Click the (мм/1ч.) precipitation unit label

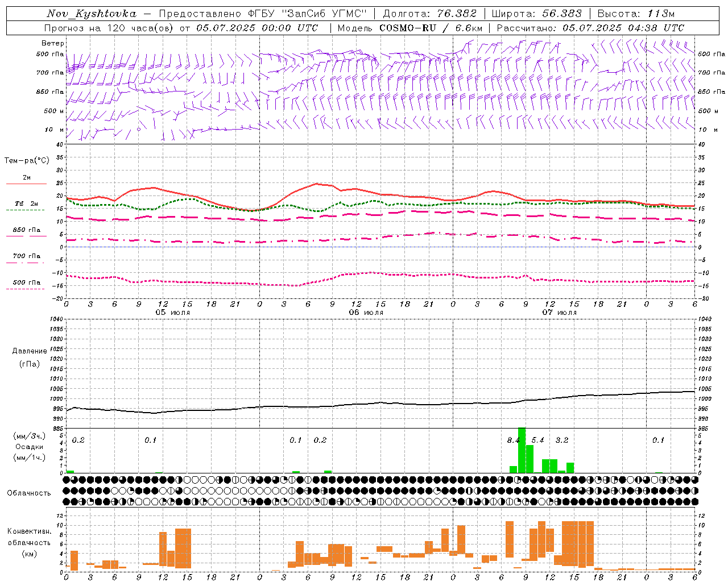(x=29, y=458)
